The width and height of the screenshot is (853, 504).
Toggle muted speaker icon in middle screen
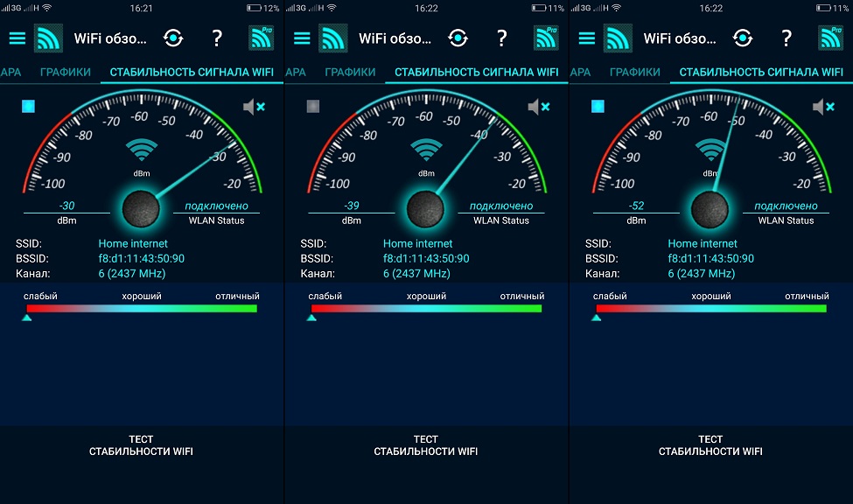pyautogui.click(x=539, y=107)
